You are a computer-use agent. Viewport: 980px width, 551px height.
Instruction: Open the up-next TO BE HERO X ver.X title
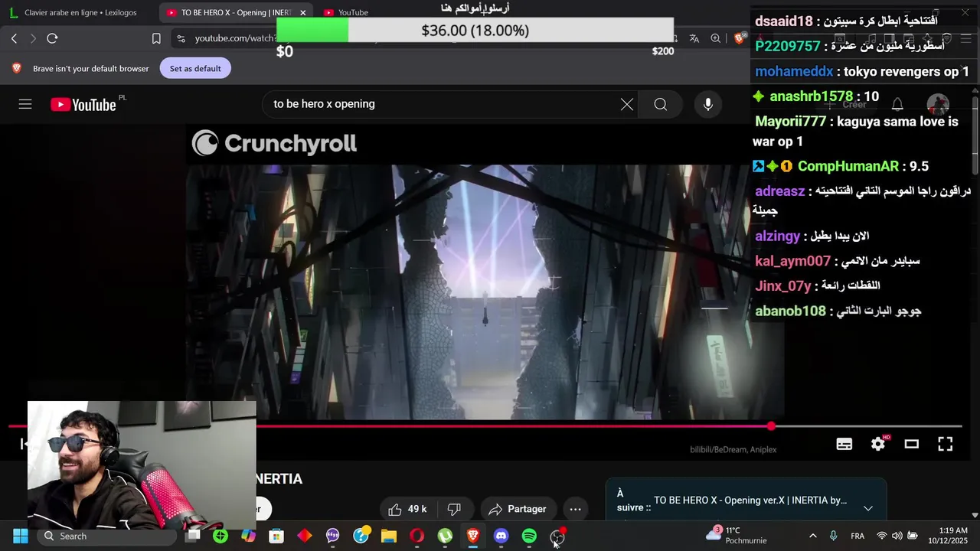(750, 500)
